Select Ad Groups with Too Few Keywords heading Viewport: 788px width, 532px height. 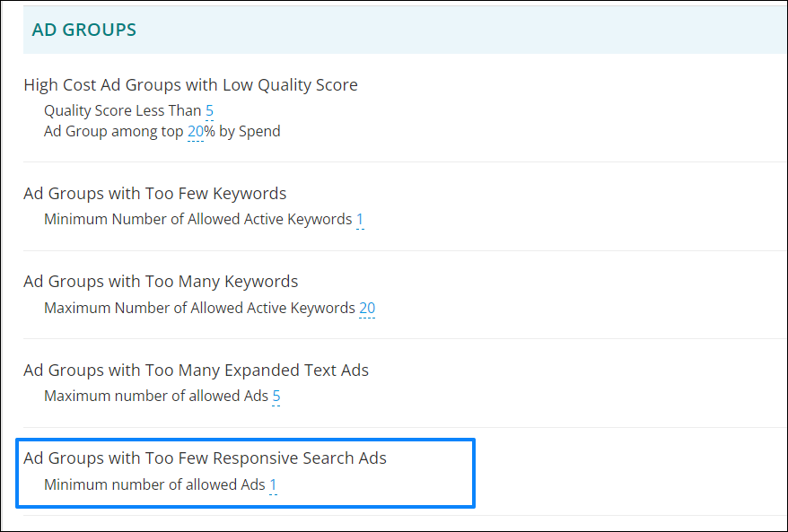pyautogui.click(x=154, y=194)
